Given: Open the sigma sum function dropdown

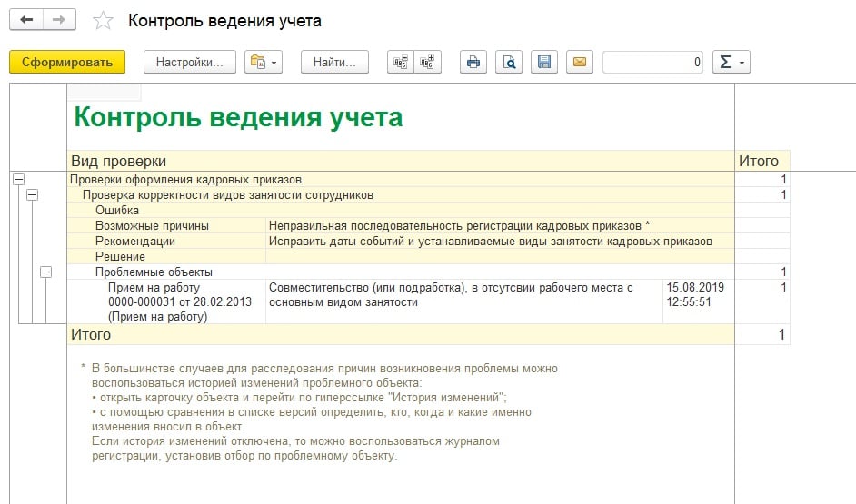Looking at the screenshot, I should 732,62.
